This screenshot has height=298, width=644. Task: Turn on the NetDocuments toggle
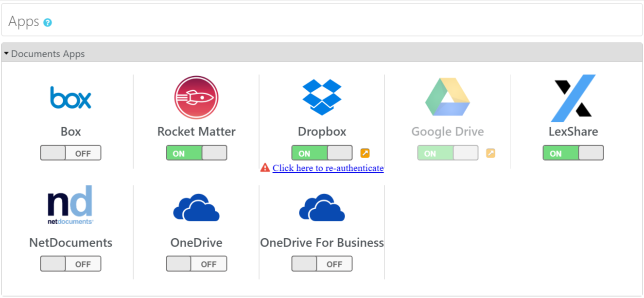(x=70, y=264)
